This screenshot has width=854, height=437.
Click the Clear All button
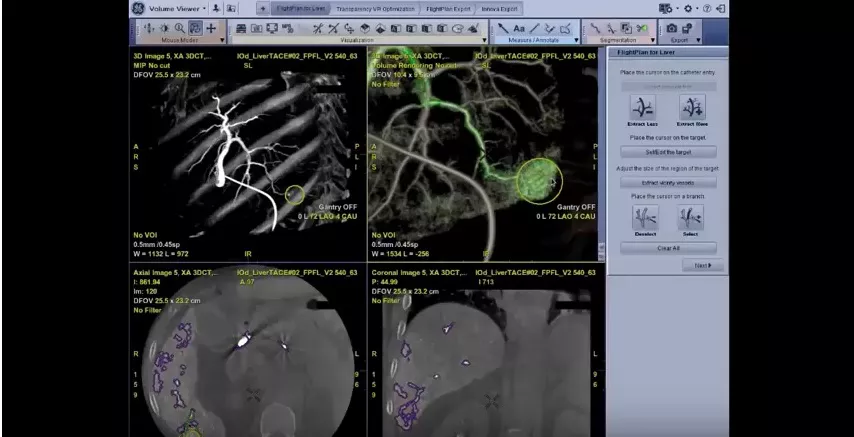coord(668,248)
